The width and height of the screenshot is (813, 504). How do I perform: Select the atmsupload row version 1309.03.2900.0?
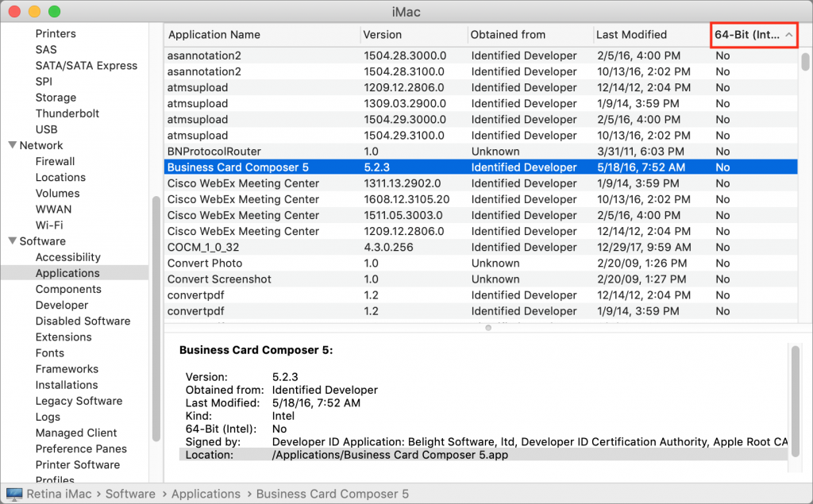click(x=480, y=104)
